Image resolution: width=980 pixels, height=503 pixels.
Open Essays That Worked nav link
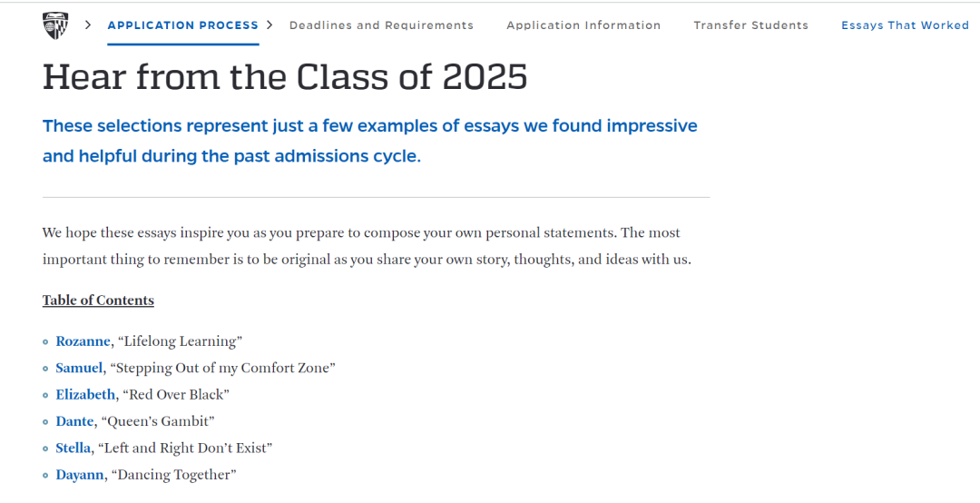click(x=905, y=25)
